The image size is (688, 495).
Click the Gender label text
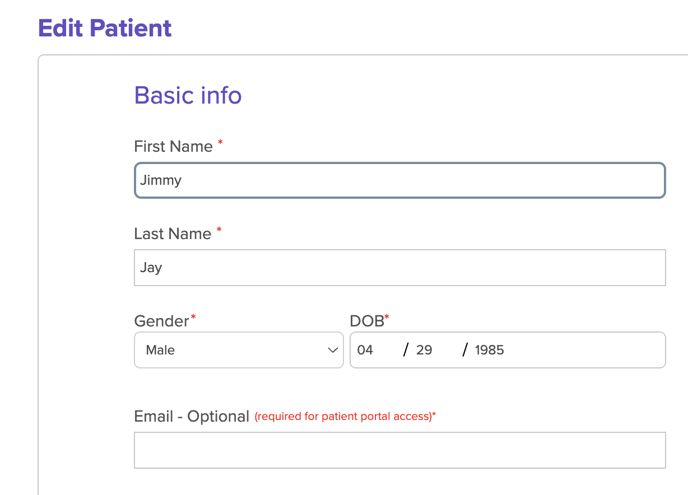click(161, 321)
